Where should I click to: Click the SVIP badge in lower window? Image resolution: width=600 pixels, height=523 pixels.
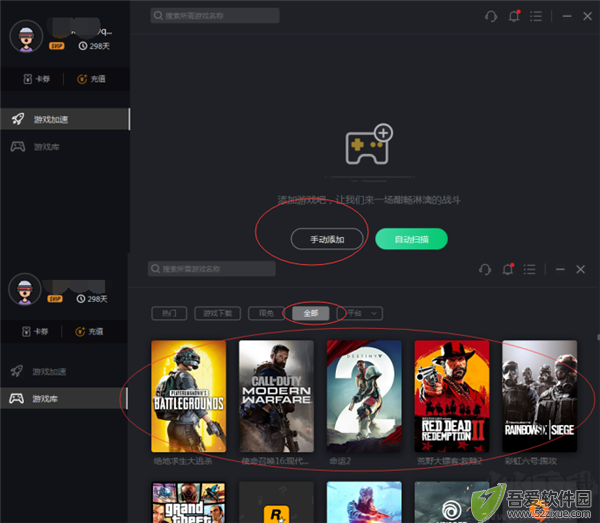55,299
